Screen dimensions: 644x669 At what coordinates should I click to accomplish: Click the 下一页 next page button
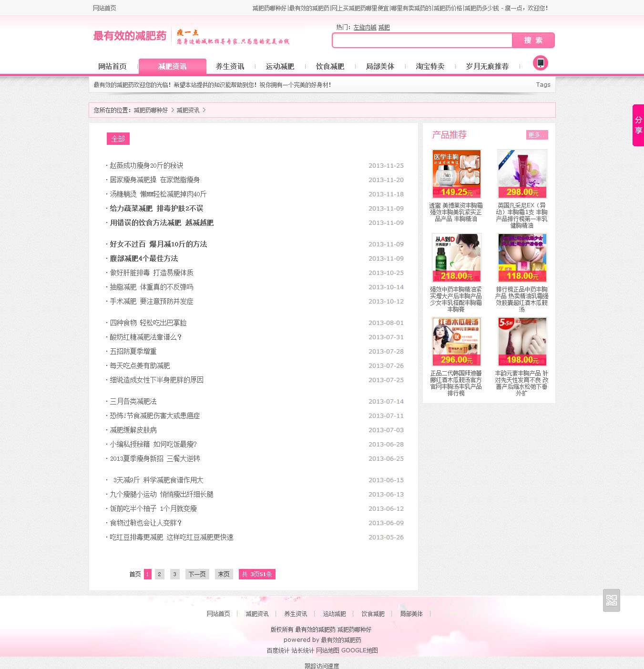pos(197,574)
